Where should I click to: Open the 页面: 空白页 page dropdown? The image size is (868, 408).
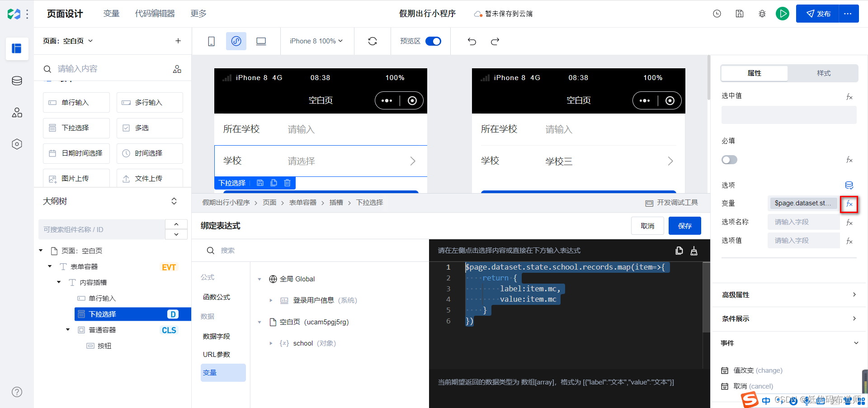point(68,41)
